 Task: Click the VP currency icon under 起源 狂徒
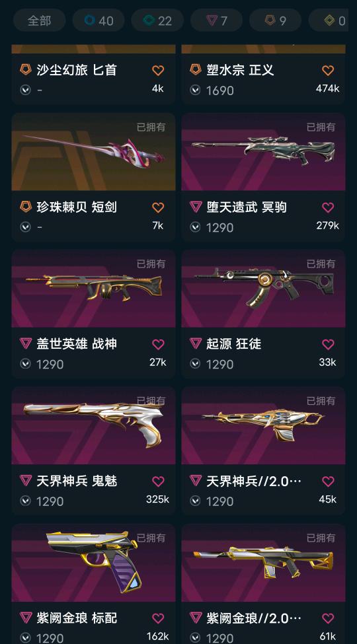click(196, 363)
